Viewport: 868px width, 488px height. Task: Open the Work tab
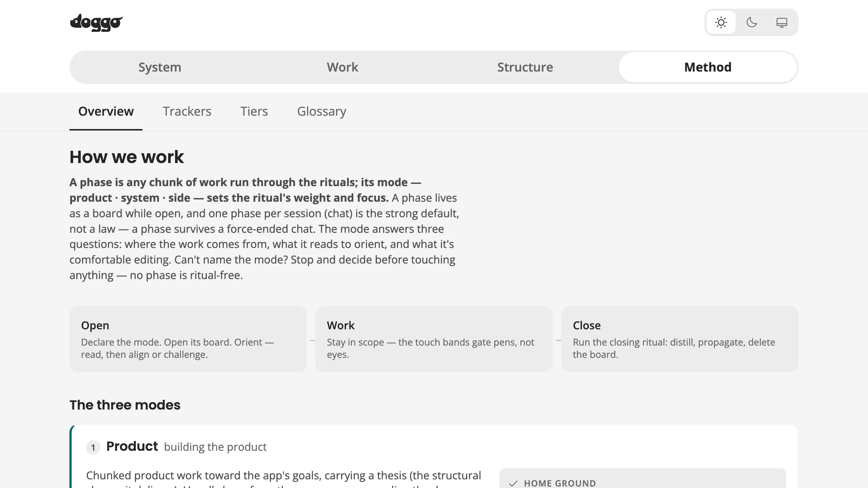(342, 67)
